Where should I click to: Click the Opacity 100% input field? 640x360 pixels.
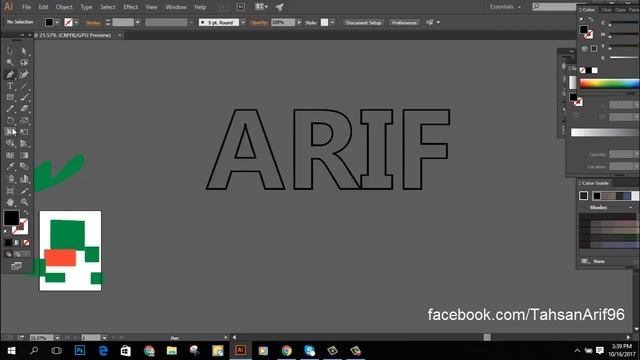pos(283,22)
